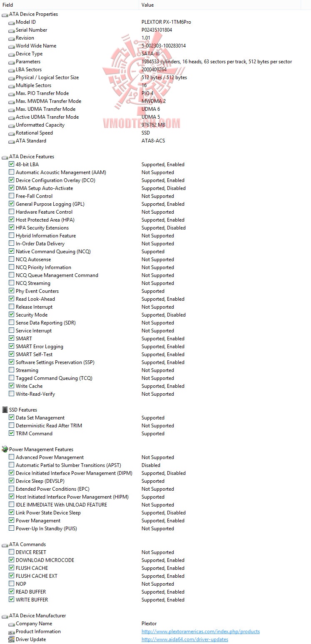Select the FLUSH CACHE EXT row label
The height and width of the screenshot is (644, 311).
[x=37, y=576]
